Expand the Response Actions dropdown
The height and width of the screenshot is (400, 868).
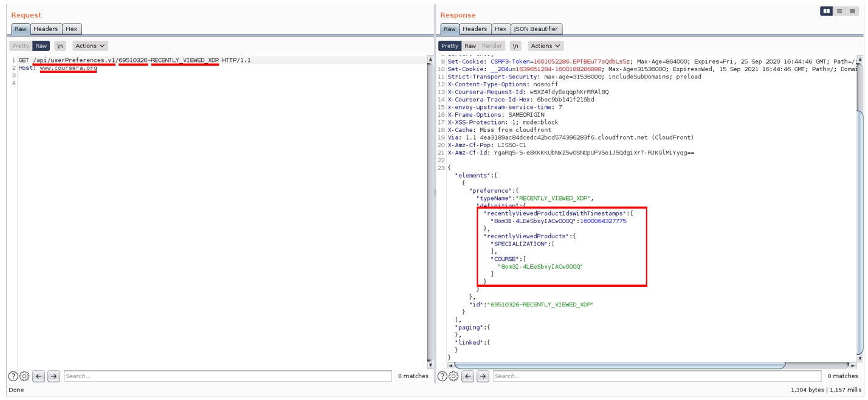(x=545, y=46)
